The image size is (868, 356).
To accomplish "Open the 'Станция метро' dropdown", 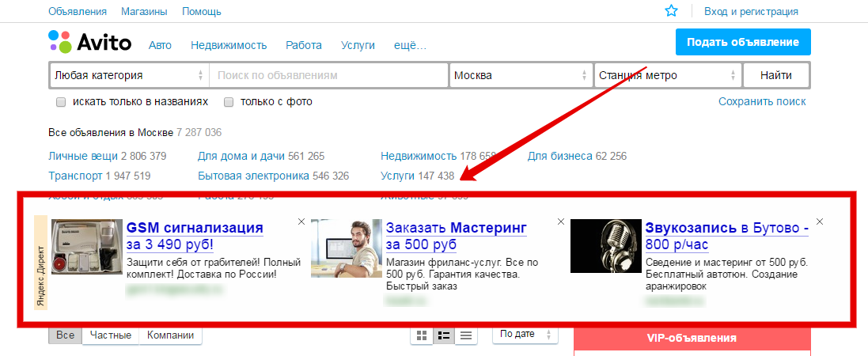I will click(668, 75).
